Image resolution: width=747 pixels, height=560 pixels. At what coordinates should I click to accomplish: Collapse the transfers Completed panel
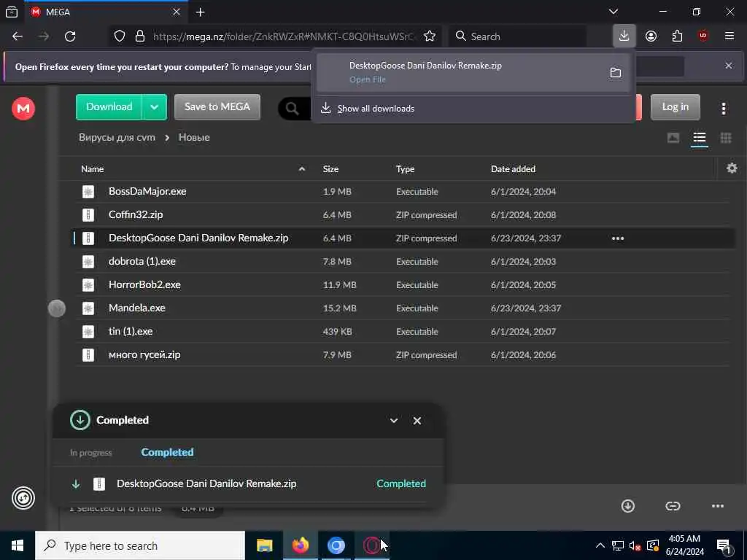pyautogui.click(x=393, y=421)
